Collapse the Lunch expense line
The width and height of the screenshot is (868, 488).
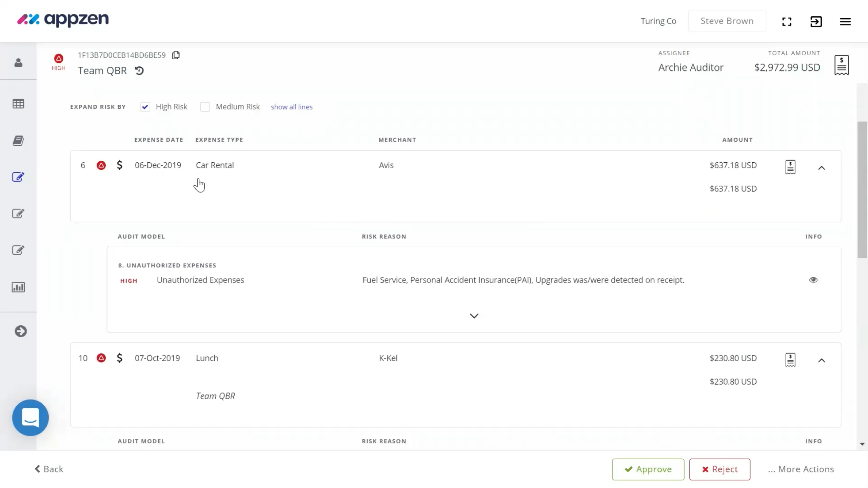coord(822,360)
